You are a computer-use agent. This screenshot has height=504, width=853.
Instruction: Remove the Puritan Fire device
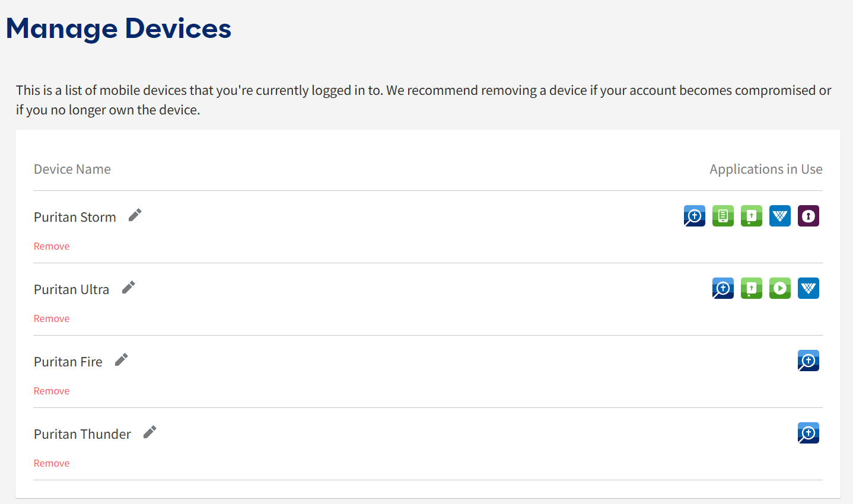pyautogui.click(x=52, y=391)
